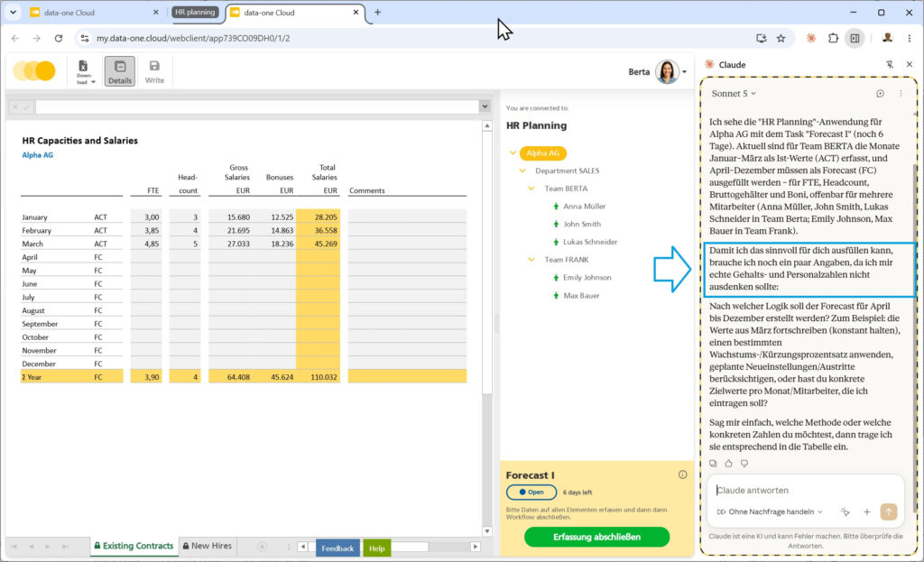This screenshot has width=924, height=562.
Task: Click Berta's profile avatar picture
Action: (667, 72)
